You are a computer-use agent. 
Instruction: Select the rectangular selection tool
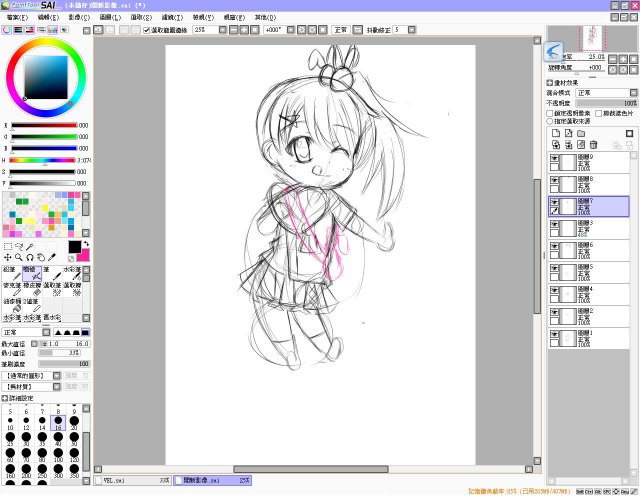tap(7, 247)
